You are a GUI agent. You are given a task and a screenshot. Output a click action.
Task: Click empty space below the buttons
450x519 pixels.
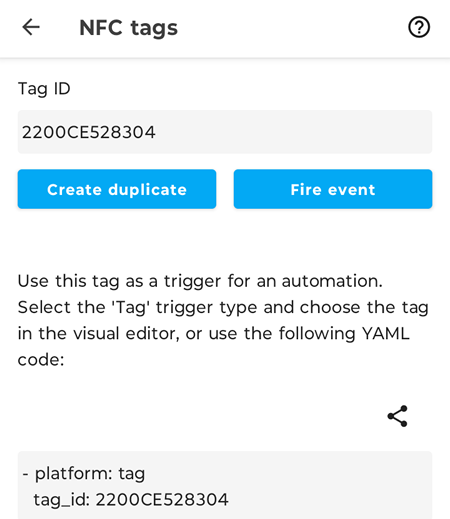tap(225, 238)
